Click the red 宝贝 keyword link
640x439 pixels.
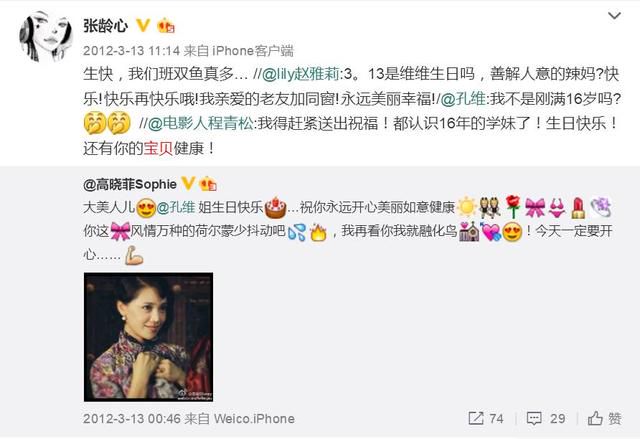pyautogui.click(x=158, y=149)
